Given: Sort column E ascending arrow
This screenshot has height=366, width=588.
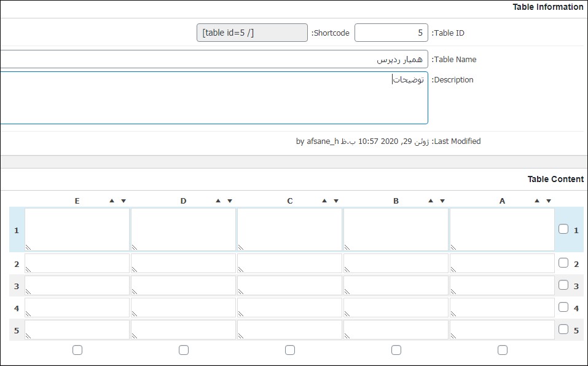Looking at the screenshot, I should (x=112, y=201).
